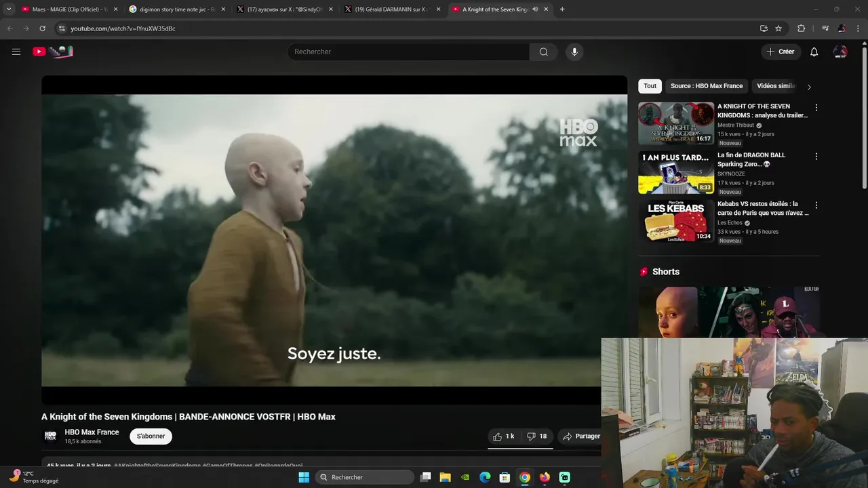868x488 pixels.
Task: Open Chrome extensions puzzle icon
Action: click(x=801, y=28)
